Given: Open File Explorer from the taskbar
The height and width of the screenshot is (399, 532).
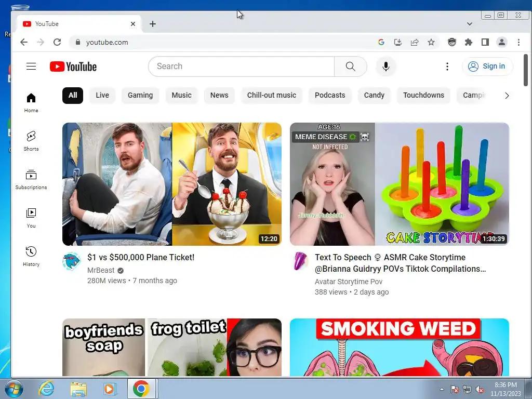Looking at the screenshot, I should coord(78,389).
